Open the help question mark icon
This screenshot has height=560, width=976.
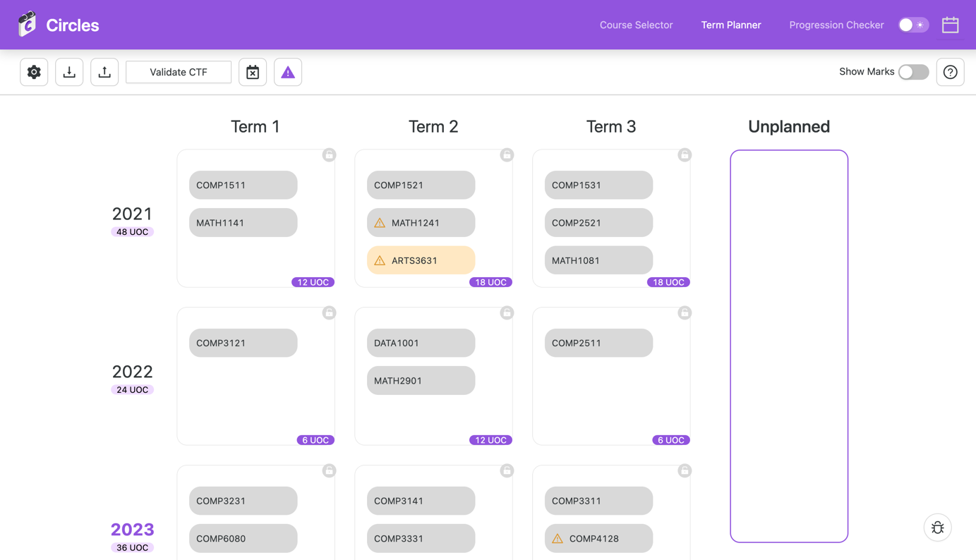[x=950, y=72]
